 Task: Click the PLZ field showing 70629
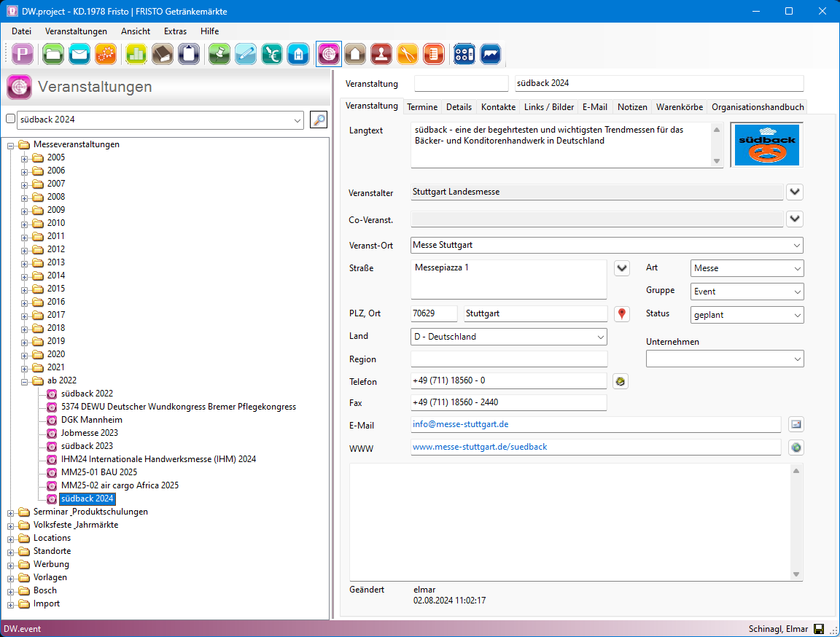[434, 313]
